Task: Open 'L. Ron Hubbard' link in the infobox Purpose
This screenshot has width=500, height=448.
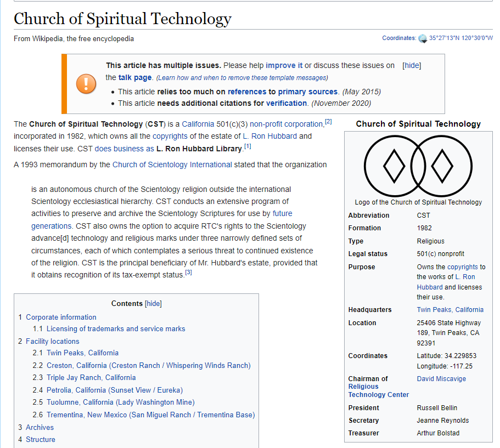Action: (x=446, y=282)
